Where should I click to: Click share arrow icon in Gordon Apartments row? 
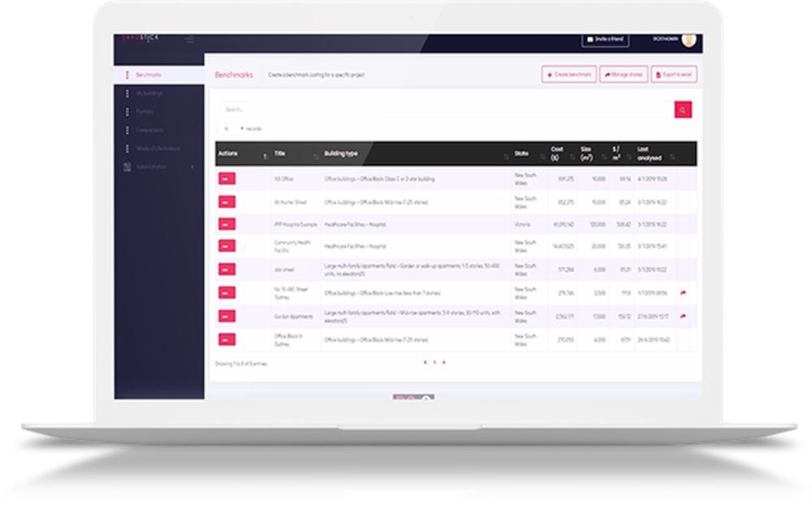click(x=683, y=317)
